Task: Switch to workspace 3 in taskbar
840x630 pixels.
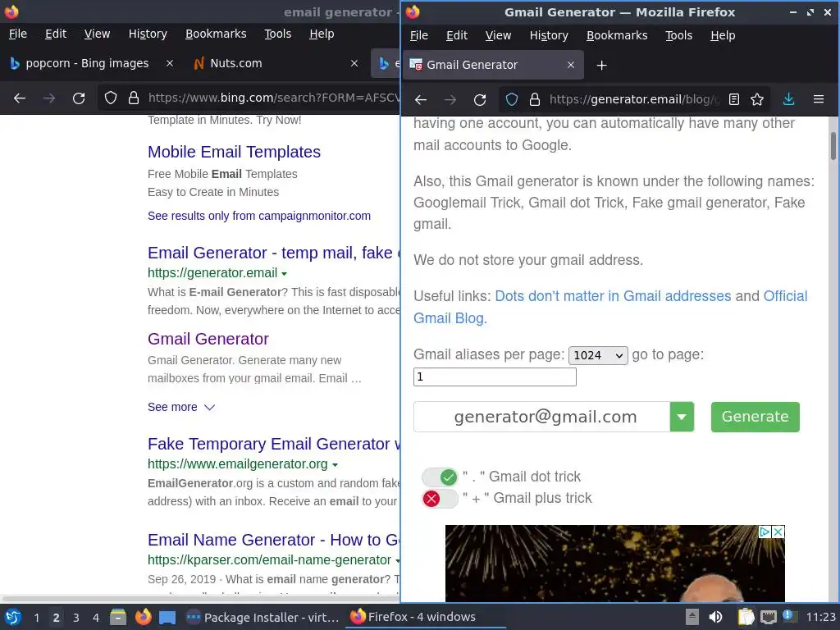Action: tap(76, 618)
